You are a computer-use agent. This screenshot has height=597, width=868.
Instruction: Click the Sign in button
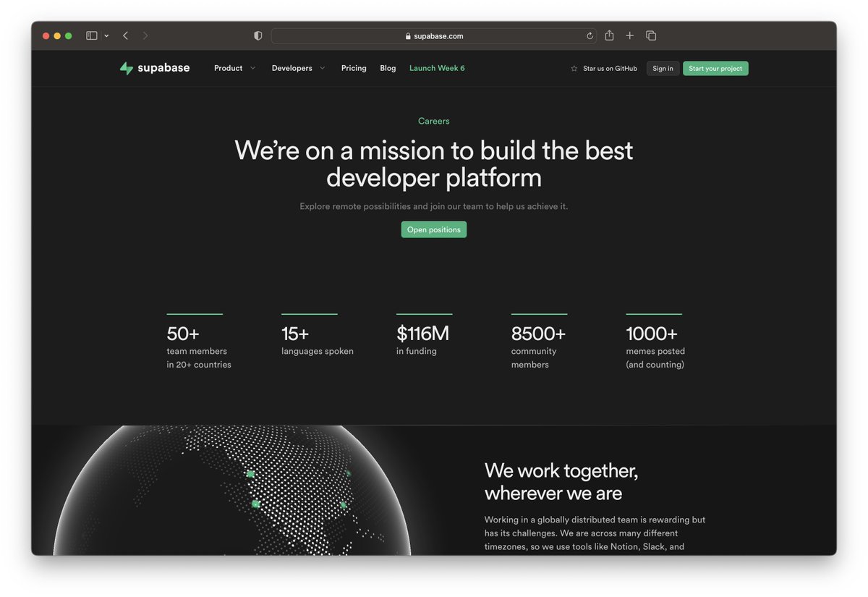663,69
